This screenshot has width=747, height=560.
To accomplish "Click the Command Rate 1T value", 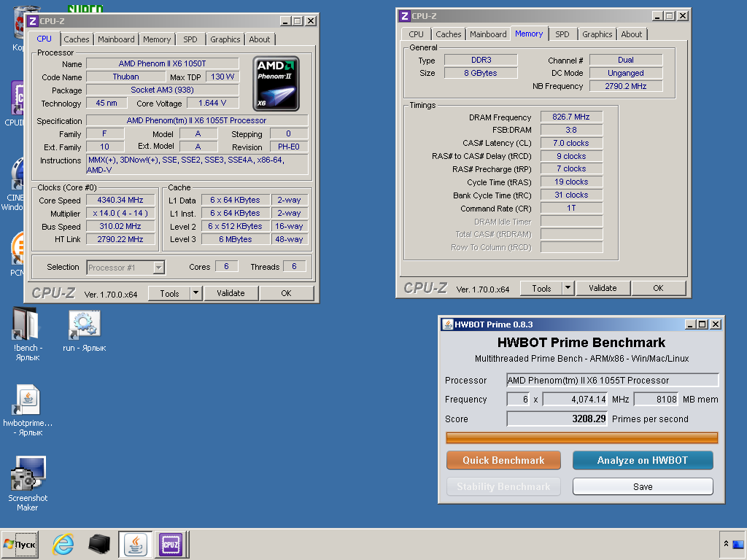I will (571, 208).
